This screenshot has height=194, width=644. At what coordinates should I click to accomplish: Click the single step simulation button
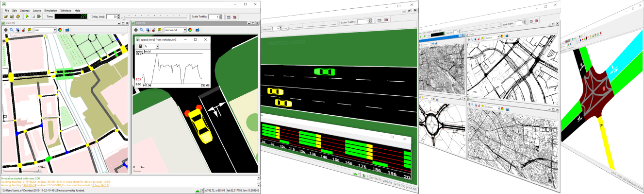coord(39,17)
